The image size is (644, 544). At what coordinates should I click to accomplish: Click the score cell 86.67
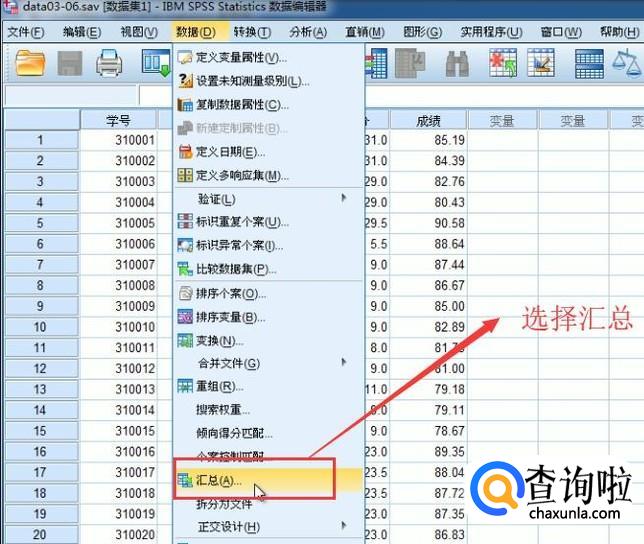428,285
